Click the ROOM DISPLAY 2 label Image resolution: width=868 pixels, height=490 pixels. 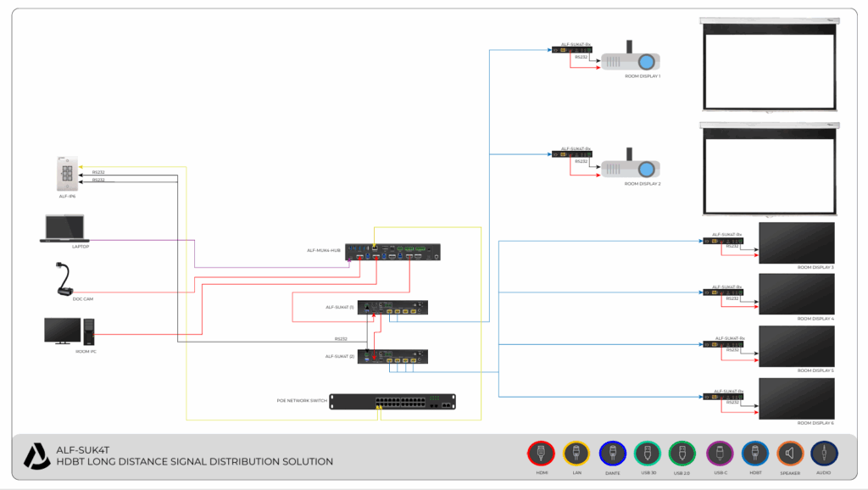[643, 184]
